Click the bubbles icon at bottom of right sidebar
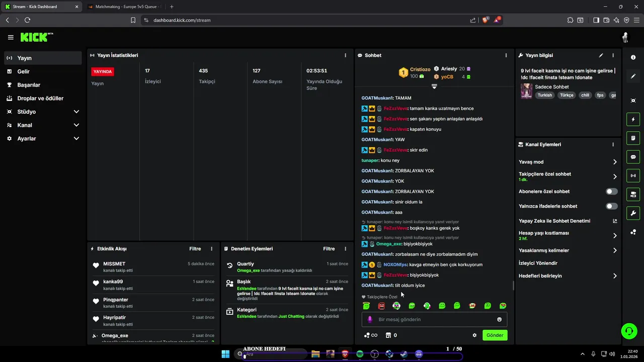Image resolution: width=644 pixels, height=362 pixels. point(633,232)
